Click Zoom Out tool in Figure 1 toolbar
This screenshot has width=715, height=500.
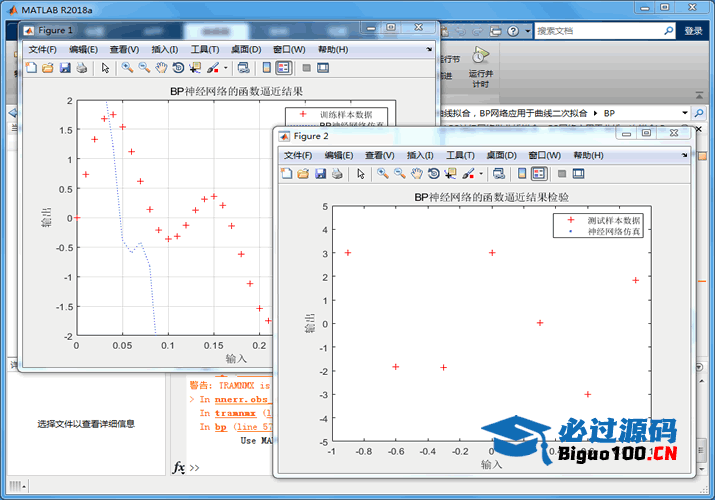144,68
